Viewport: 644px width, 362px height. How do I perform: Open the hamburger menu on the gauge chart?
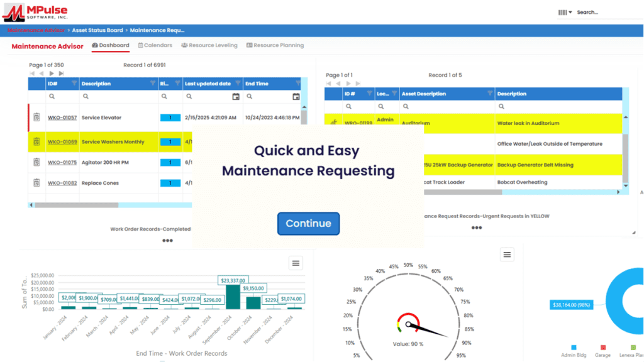(508, 254)
